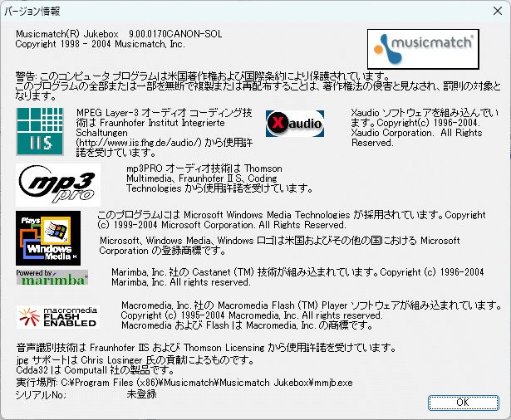Screen dimensions: 511x420
Task: Click the OK button
Action: click(463, 403)
